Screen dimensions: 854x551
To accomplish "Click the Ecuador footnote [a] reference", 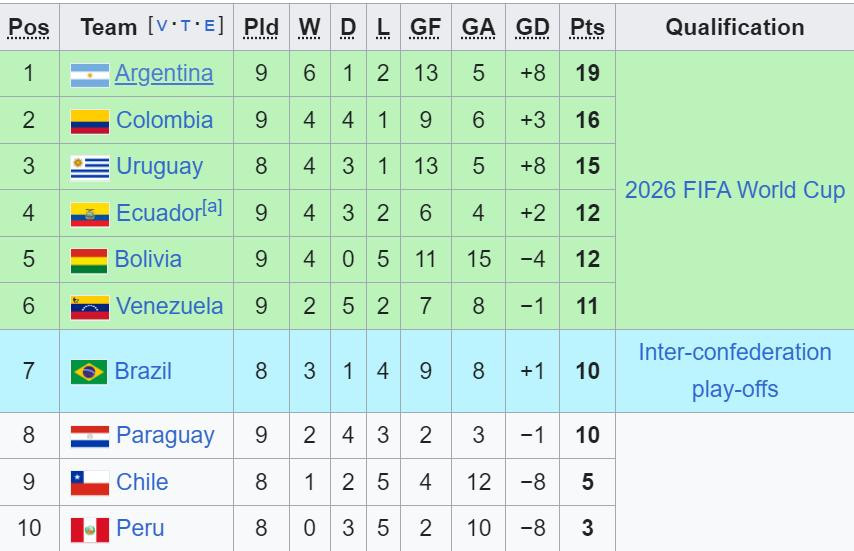I will 212,208.
